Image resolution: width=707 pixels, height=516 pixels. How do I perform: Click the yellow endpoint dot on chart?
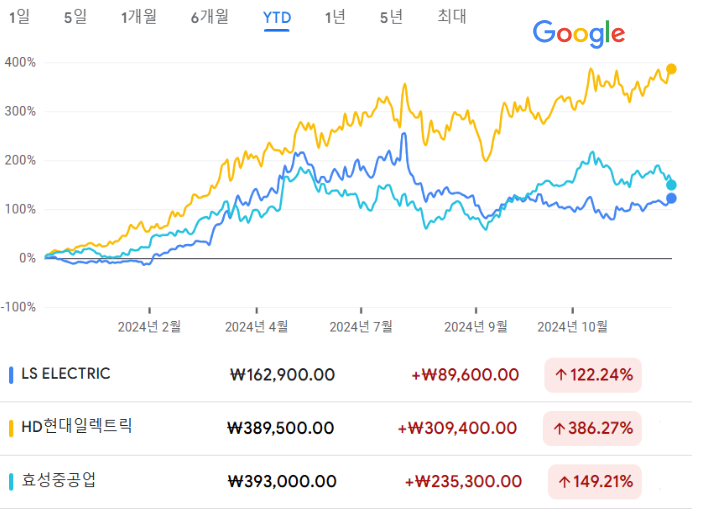pos(671,69)
